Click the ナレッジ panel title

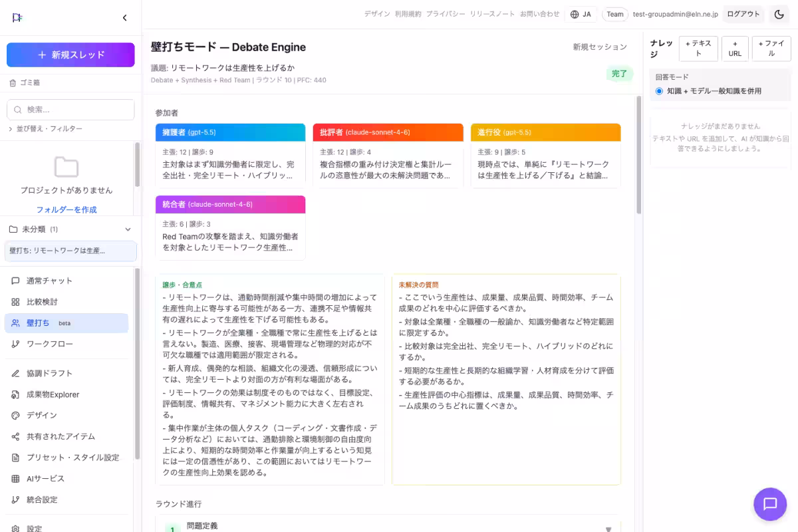[x=662, y=49]
